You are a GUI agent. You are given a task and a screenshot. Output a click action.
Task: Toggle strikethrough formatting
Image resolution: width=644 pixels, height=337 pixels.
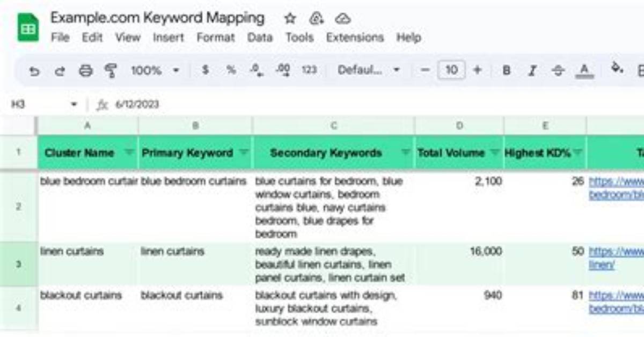pos(558,70)
